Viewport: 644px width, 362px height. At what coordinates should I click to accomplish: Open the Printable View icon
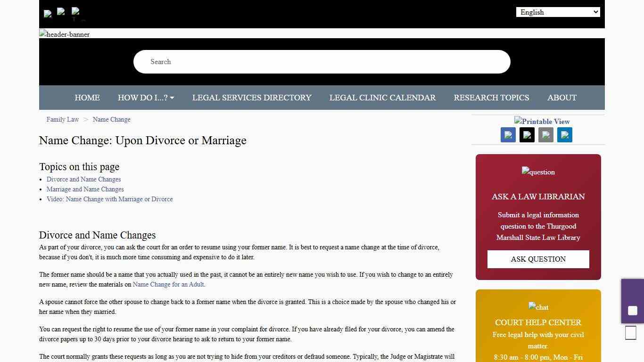541,122
